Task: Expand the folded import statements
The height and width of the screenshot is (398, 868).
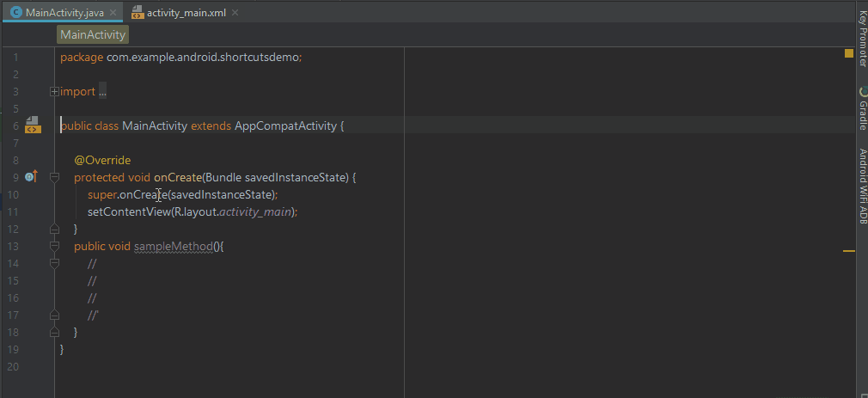Action: [x=54, y=91]
